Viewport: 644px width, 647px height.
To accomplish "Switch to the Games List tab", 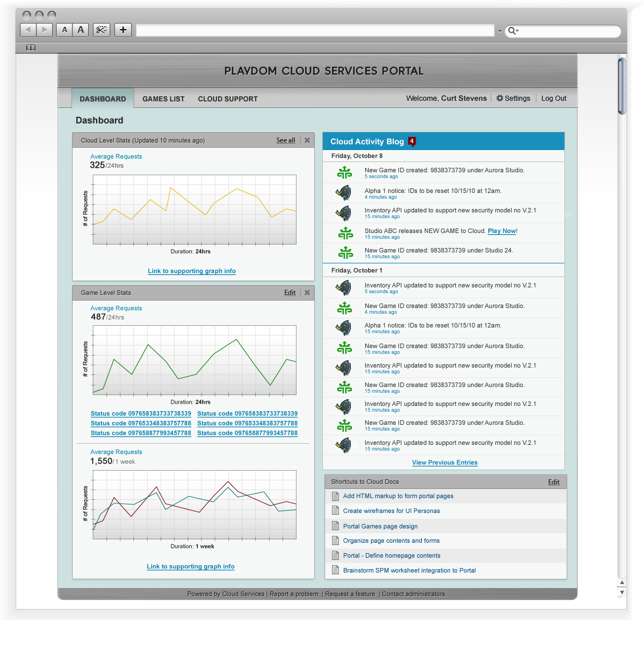I will point(163,99).
